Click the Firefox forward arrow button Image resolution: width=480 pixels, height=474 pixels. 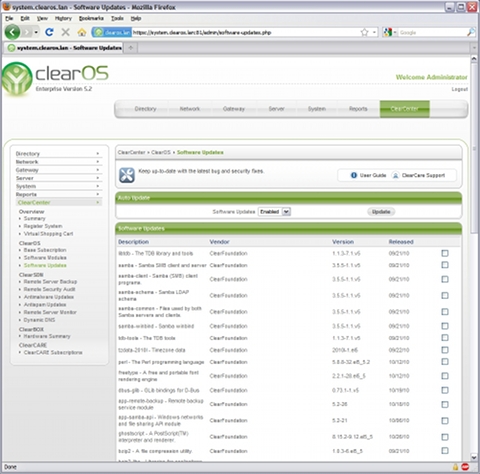point(27,32)
